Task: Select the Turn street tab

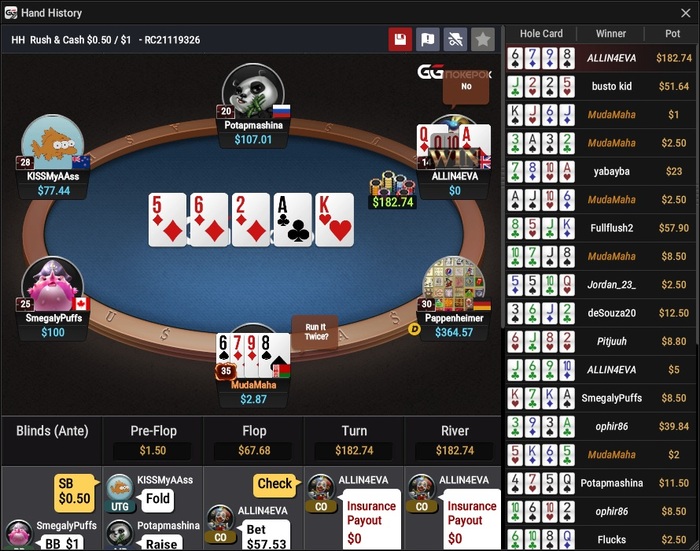Action: coord(354,441)
